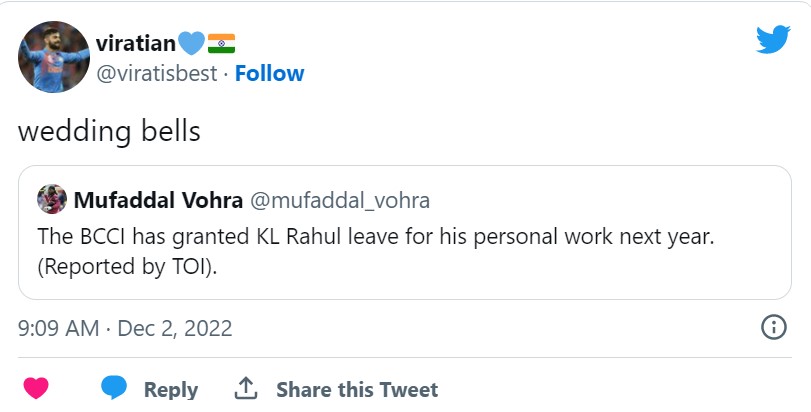This screenshot has height=412, width=811.
Task: Click Mufaddal Vohra's small avatar
Action: (52, 200)
